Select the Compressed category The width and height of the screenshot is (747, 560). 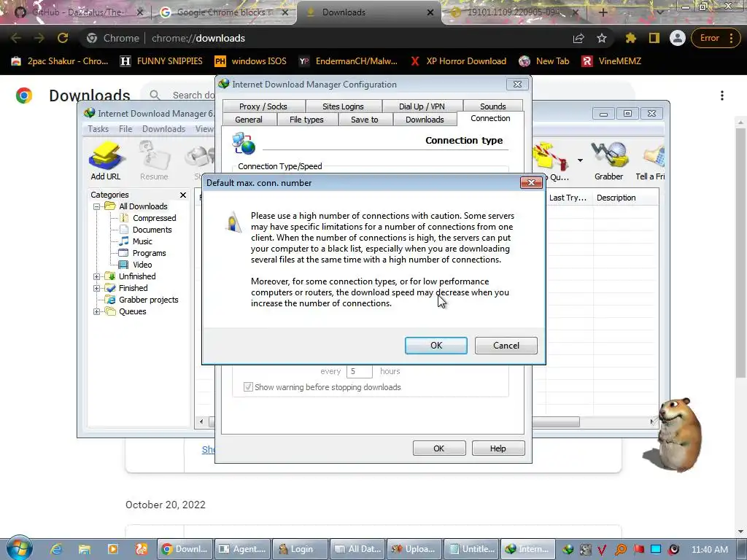coord(155,218)
